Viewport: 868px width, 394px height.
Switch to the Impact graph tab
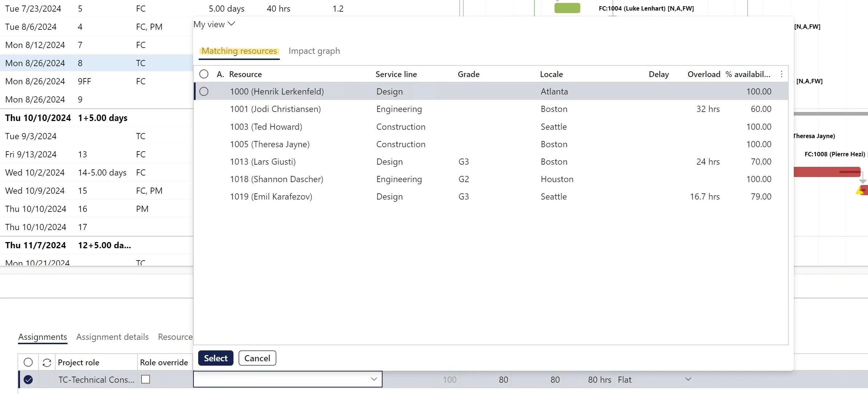coord(314,51)
